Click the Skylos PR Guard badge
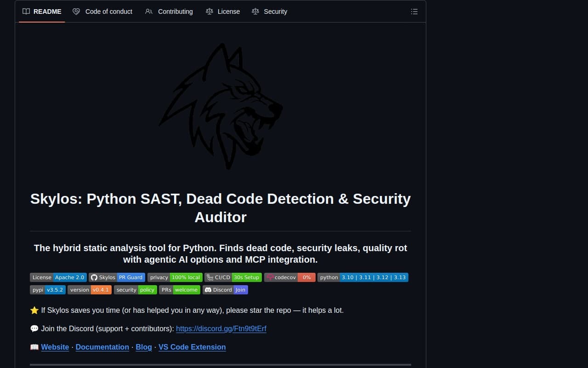 pos(117,277)
